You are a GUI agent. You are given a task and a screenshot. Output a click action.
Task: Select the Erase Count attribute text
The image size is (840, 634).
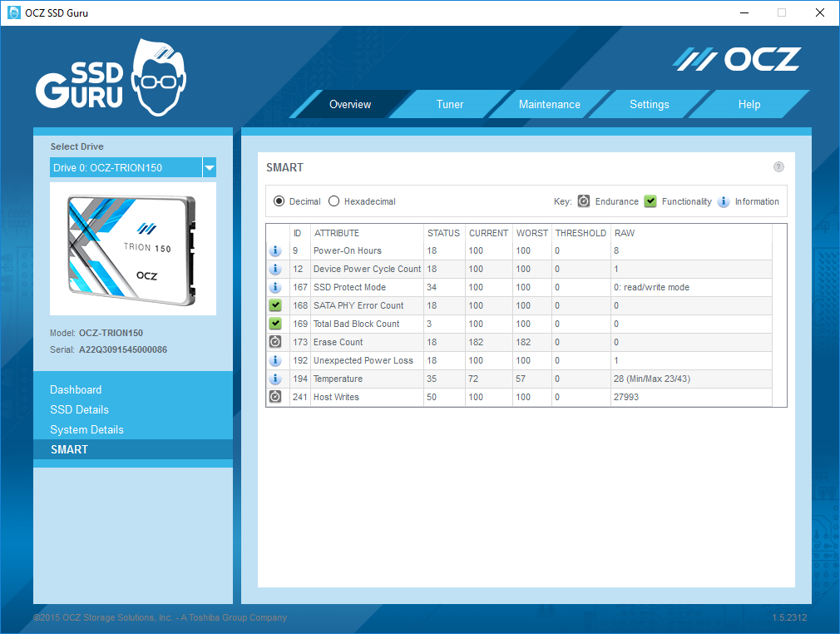pos(338,341)
